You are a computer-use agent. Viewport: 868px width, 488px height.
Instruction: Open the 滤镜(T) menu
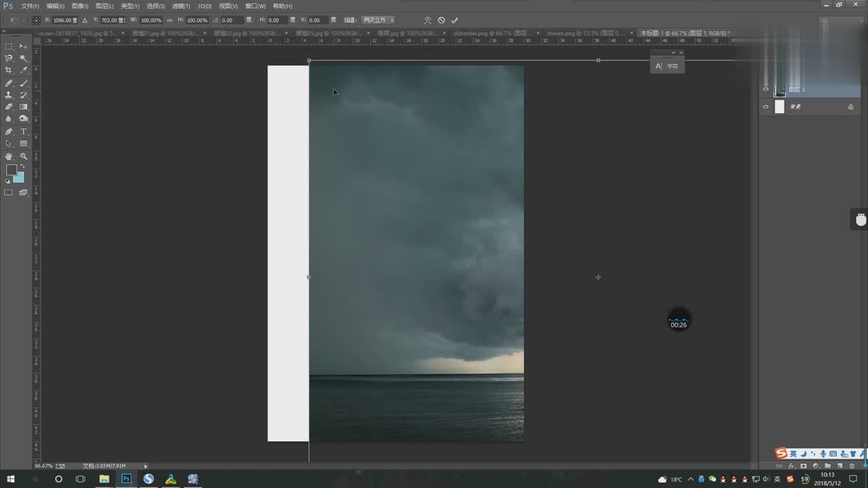pyautogui.click(x=181, y=6)
